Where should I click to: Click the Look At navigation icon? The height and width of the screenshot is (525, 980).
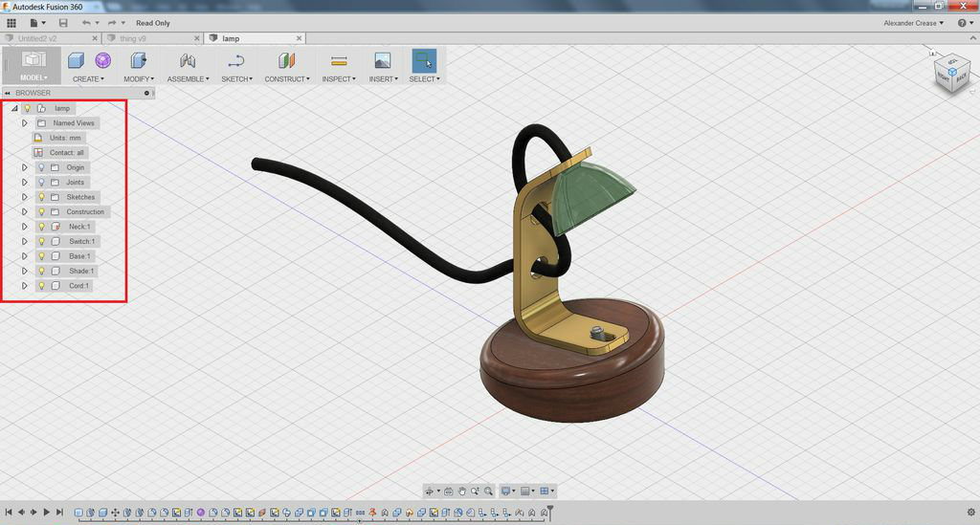[449, 492]
